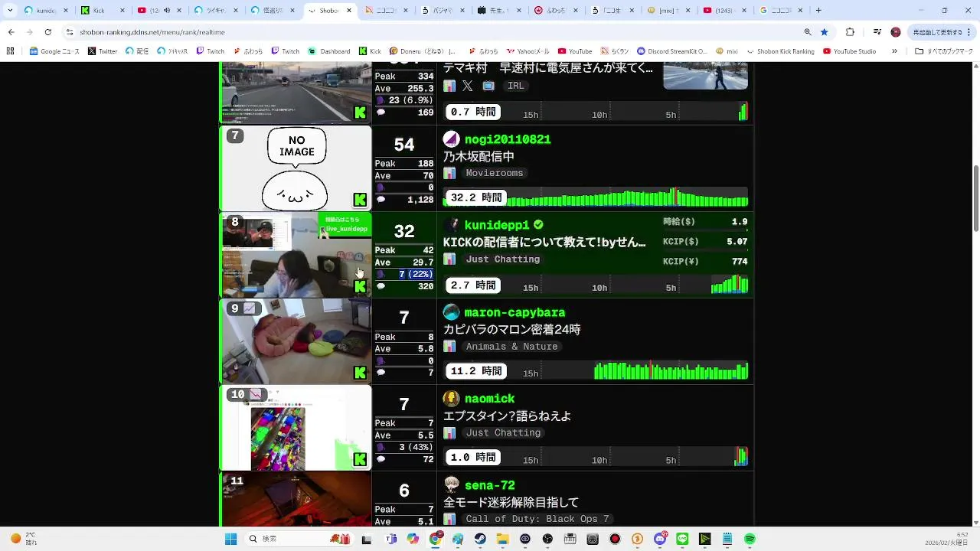Click the Kick logo on kunidepp1's thumbnail

(x=360, y=286)
